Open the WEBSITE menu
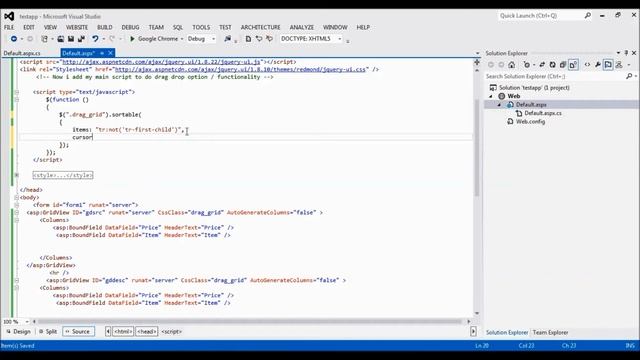The width and height of the screenshot is (640, 360). click(77, 27)
